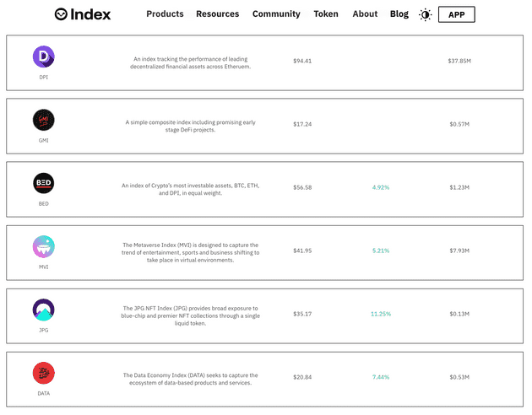Viewport: 532px width, 415px height.
Task: Visit the Blog link
Action: [399, 13]
